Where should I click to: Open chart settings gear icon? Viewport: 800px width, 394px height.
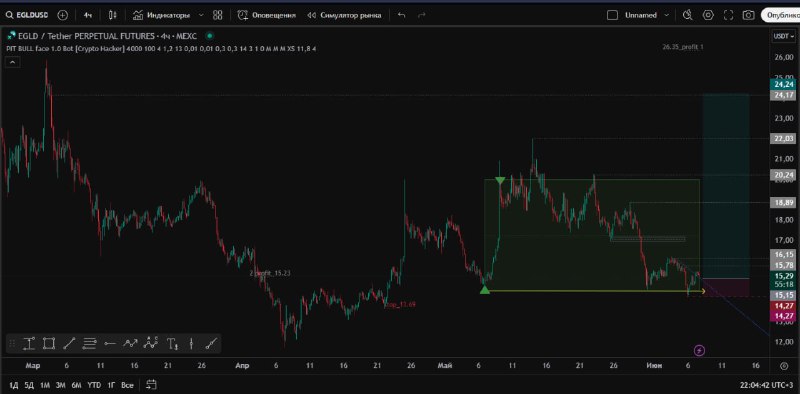click(x=708, y=15)
